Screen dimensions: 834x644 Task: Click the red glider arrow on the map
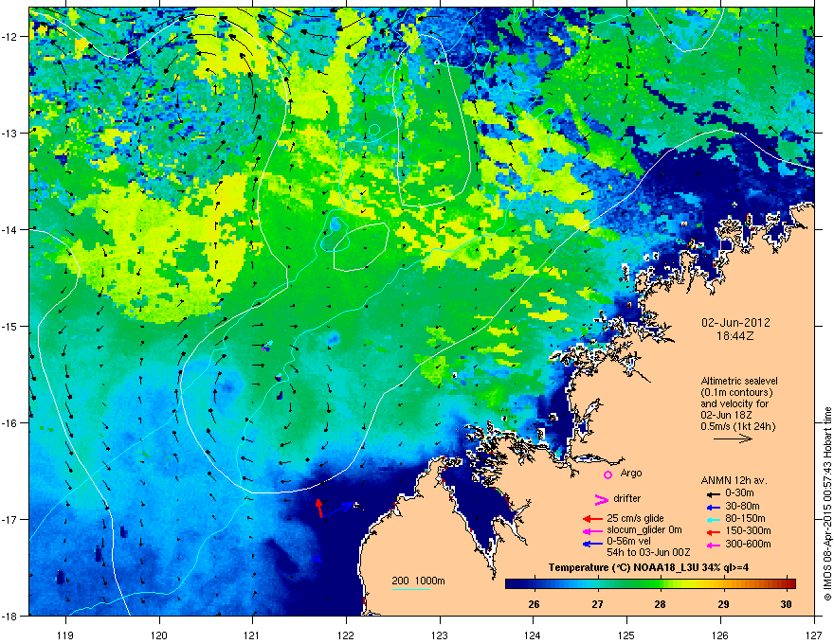(319, 508)
